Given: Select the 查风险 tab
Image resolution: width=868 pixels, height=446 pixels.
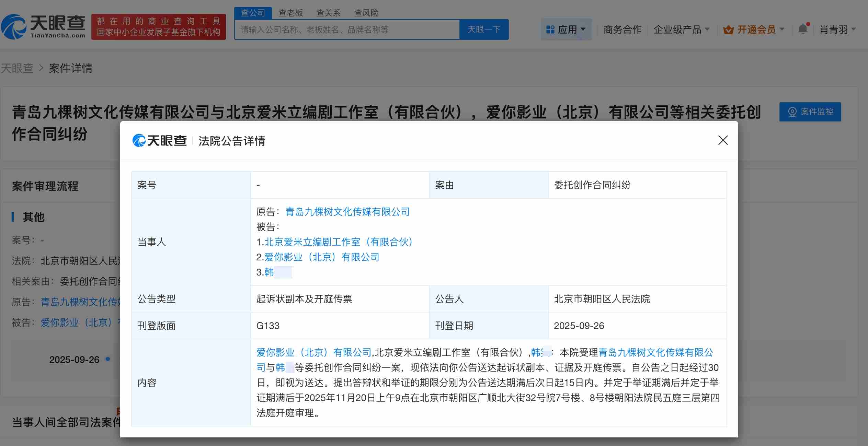Looking at the screenshot, I should click(367, 13).
